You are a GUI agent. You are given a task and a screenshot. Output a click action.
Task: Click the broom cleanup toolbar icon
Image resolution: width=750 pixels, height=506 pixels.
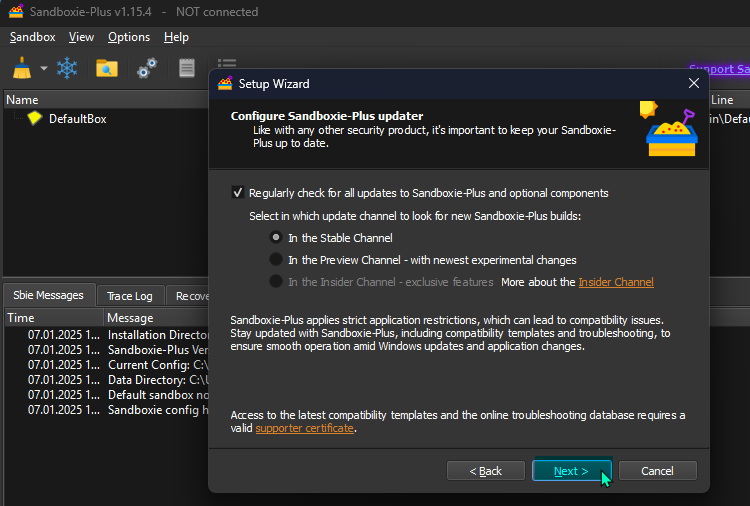22,68
